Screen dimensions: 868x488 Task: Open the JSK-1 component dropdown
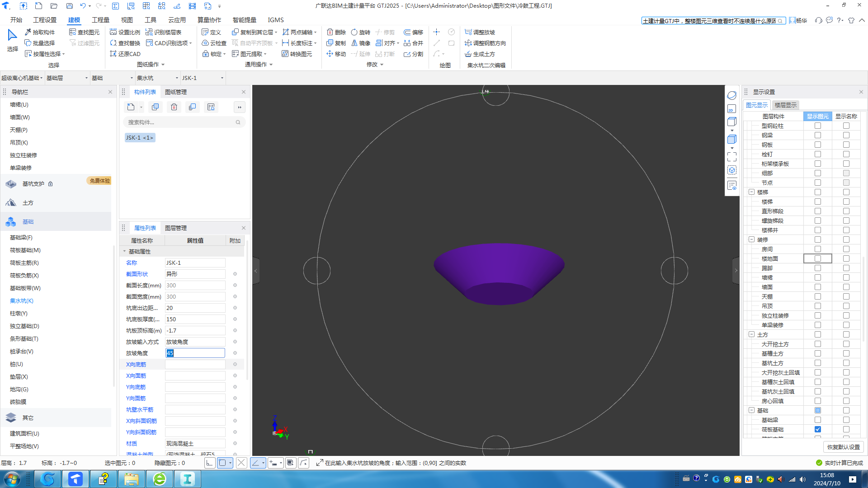point(203,78)
